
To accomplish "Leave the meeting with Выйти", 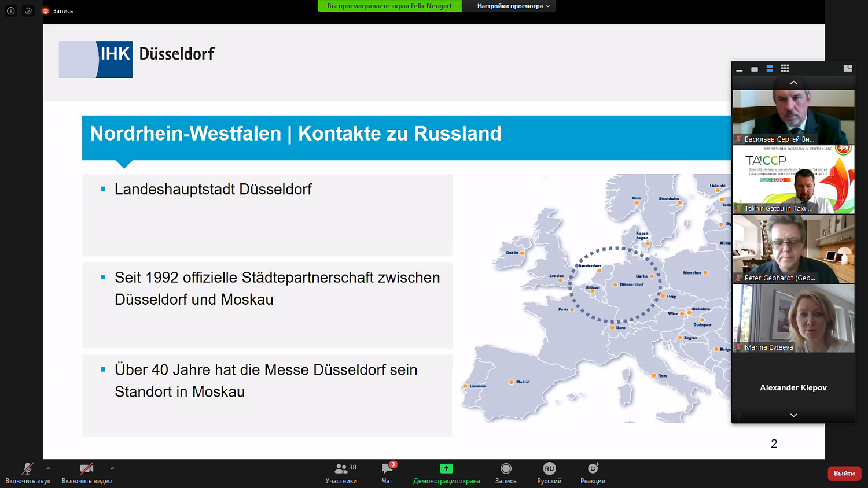I will coord(844,473).
